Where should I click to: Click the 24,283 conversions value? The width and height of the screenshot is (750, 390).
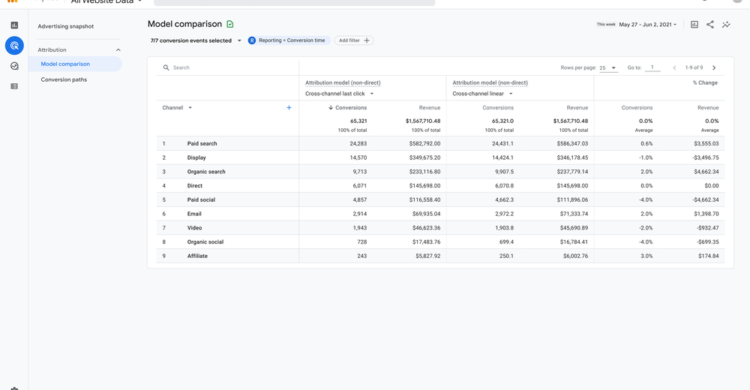coord(358,144)
